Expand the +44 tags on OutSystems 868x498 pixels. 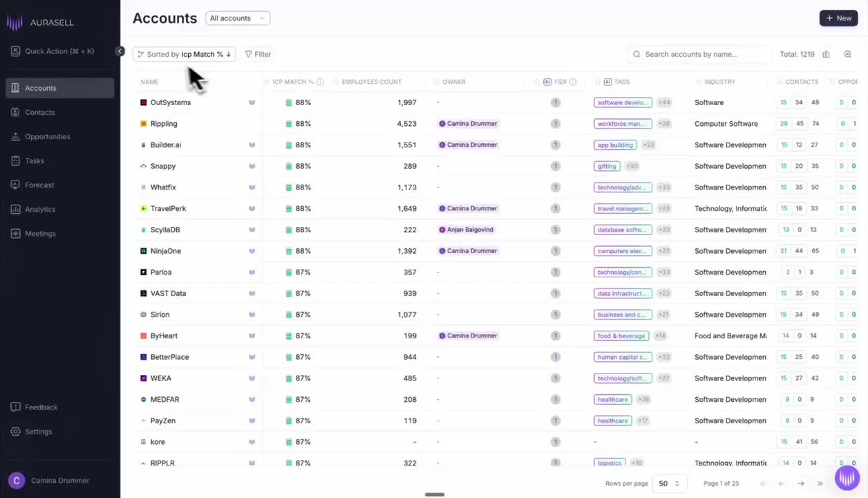point(663,102)
